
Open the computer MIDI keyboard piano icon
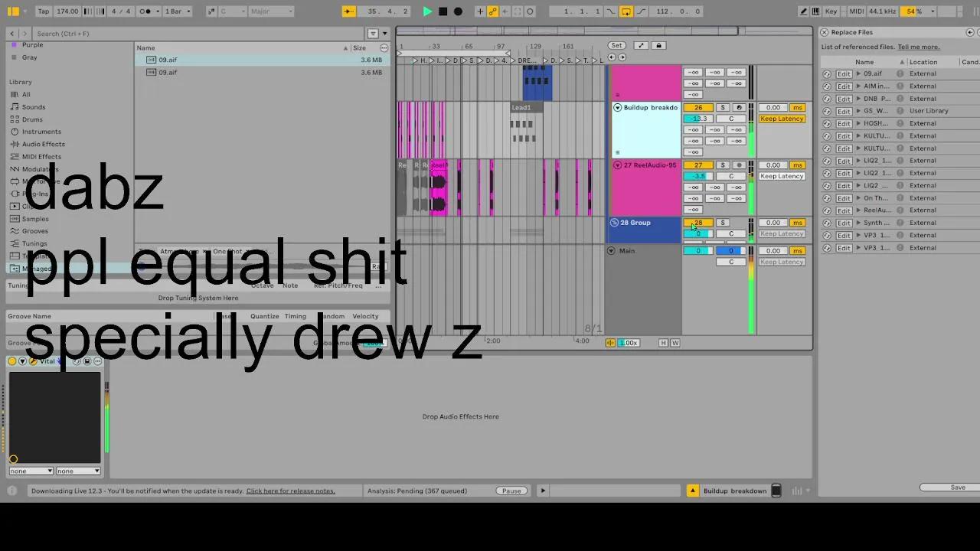pos(815,11)
